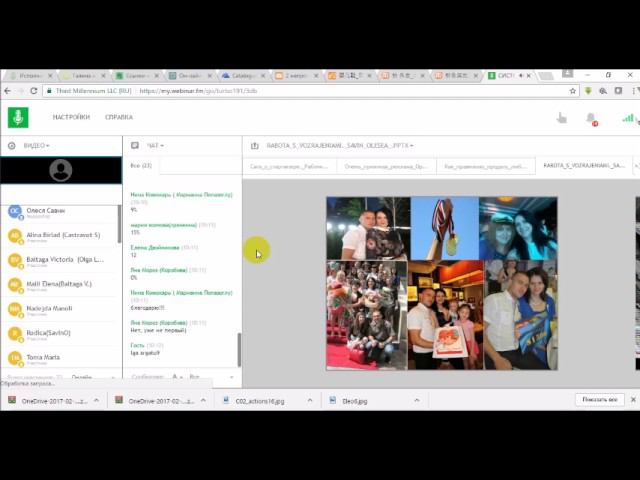
Task: Click the magnifier zoom extension icon
Action: pos(603,91)
